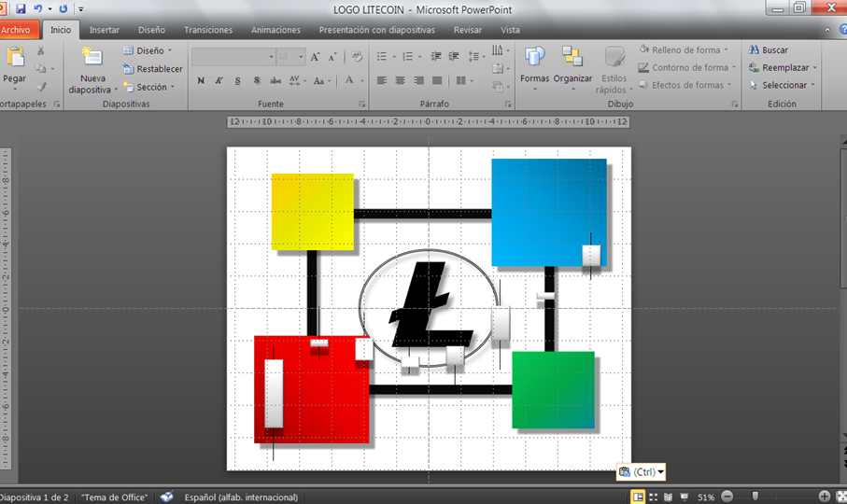Click Contorno de forma
Viewport: 847px width, 504px height.
(687, 67)
